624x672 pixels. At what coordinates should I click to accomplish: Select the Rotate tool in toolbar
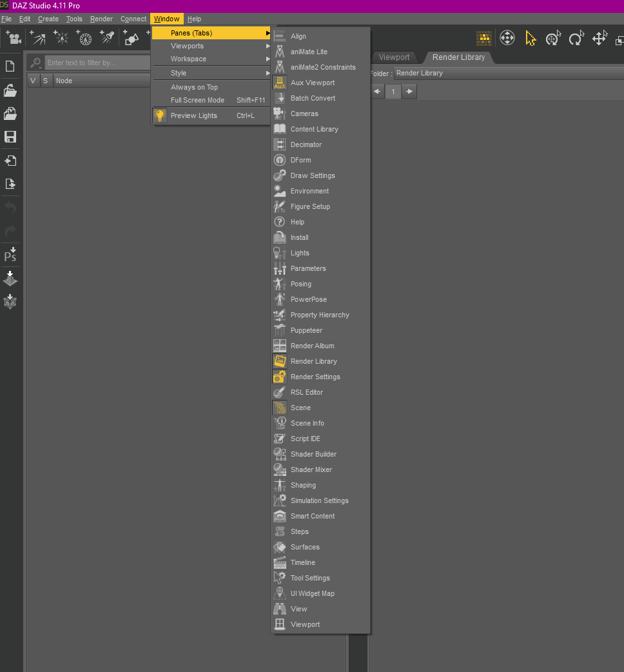tap(576, 38)
